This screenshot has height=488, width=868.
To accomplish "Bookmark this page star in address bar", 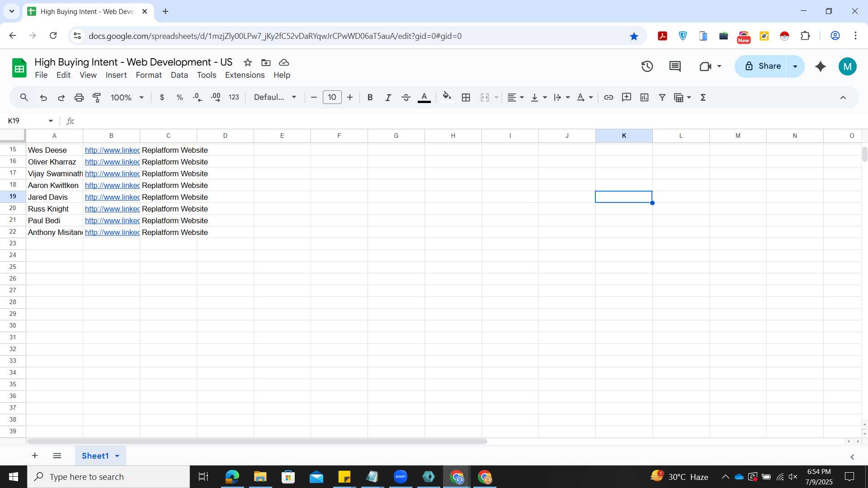I will [x=634, y=36].
